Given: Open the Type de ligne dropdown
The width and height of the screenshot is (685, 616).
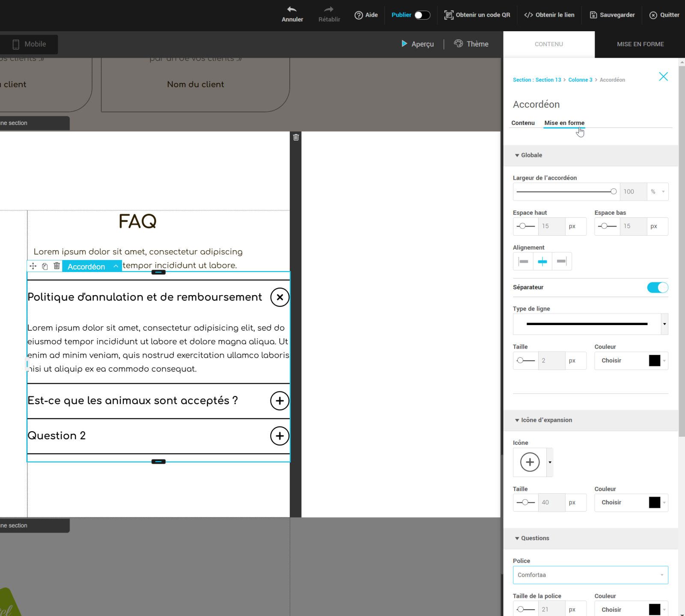Looking at the screenshot, I should click(664, 324).
